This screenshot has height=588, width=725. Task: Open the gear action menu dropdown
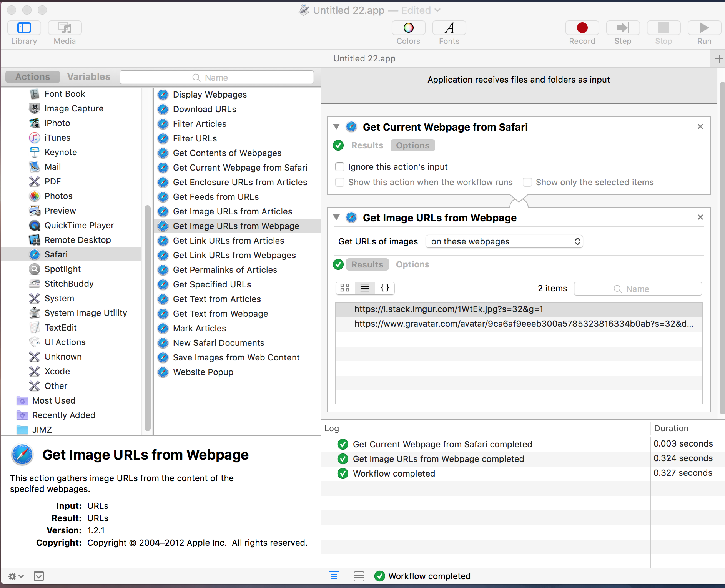(16, 576)
